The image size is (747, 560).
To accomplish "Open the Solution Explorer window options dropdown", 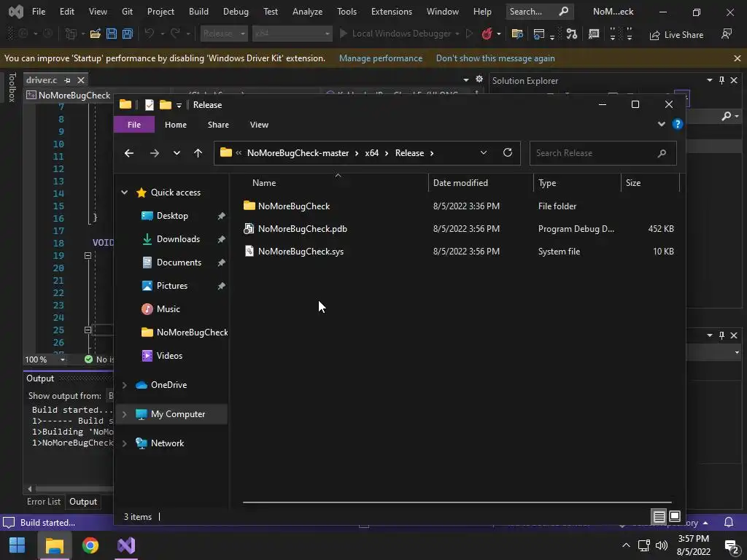I will pos(709,80).
